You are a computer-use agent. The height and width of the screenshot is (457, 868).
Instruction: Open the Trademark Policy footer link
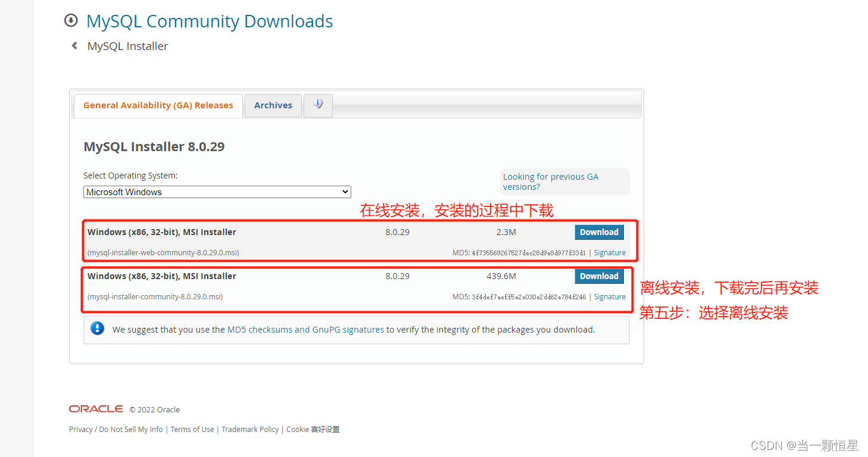pos(250,429)
